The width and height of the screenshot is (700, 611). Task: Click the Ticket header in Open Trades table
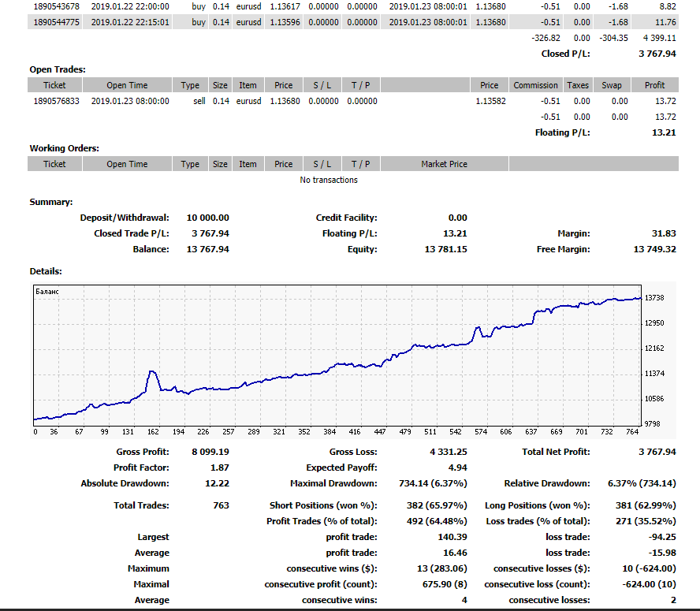point(54,85)
